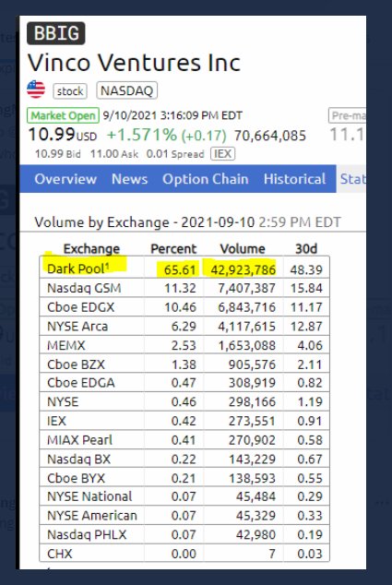Click the IEX data source badge
392x585 pixels.
pos(222,154)
